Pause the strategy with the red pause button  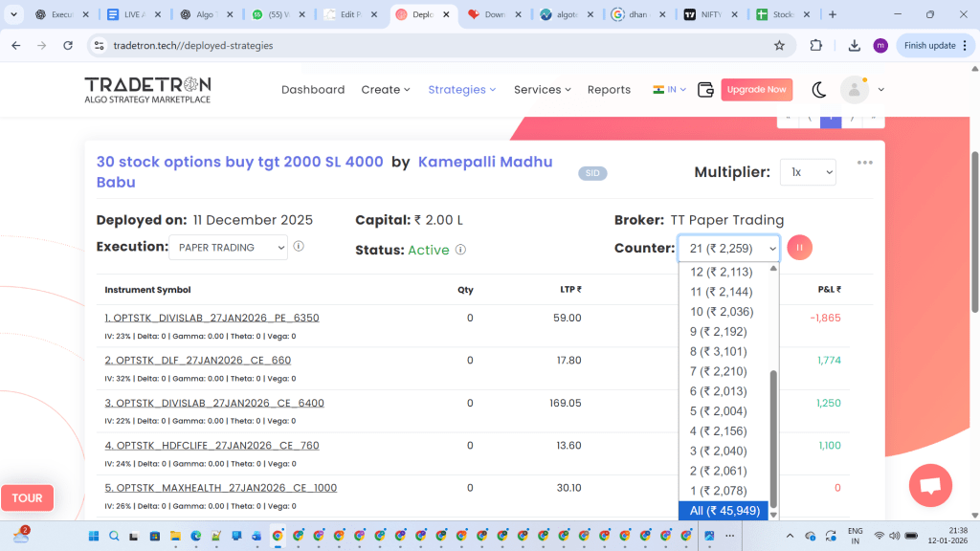point(800,248)
